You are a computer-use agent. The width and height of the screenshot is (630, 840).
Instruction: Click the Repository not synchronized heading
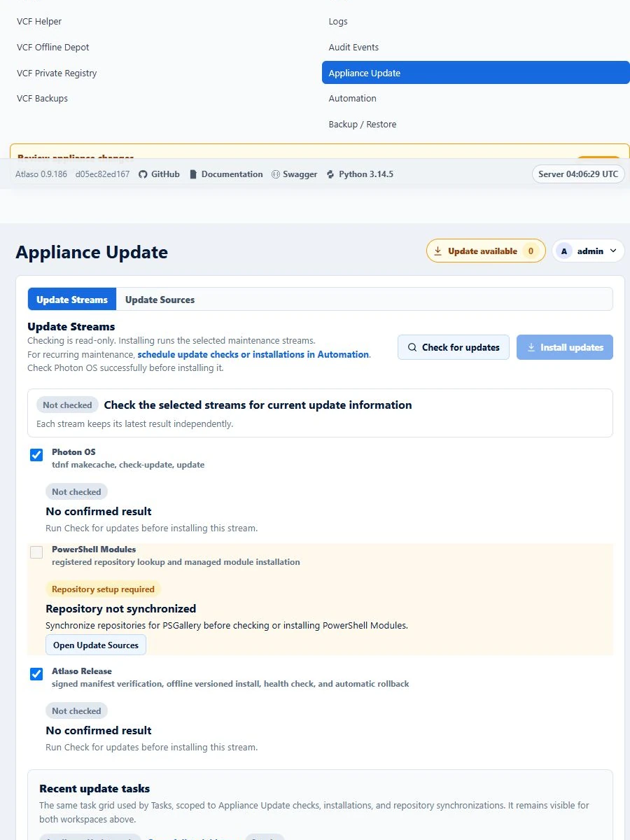[120, 609]
